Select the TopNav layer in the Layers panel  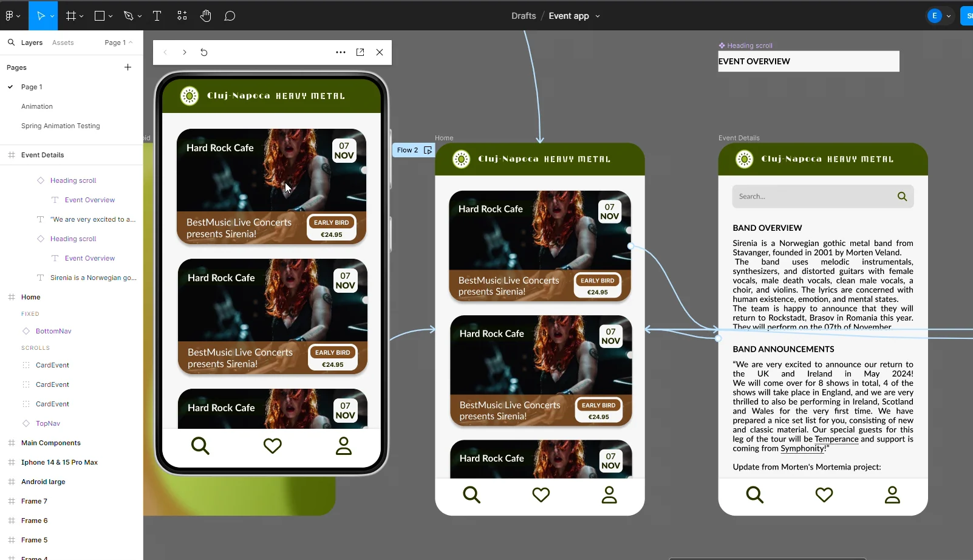coord(49,423)
